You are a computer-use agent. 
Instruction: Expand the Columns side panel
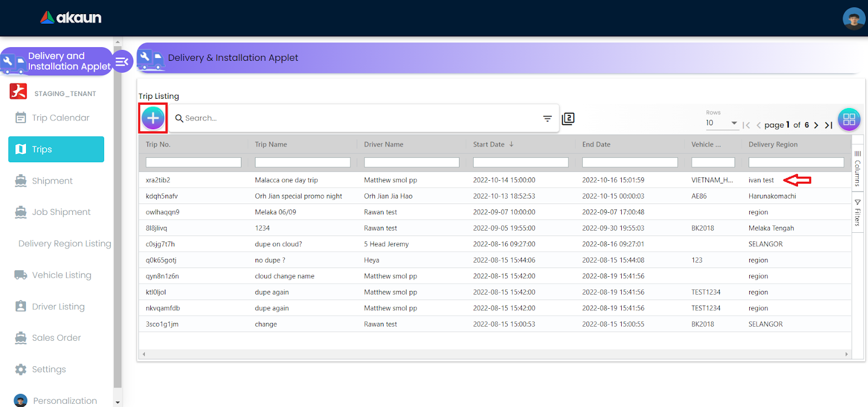858,168
